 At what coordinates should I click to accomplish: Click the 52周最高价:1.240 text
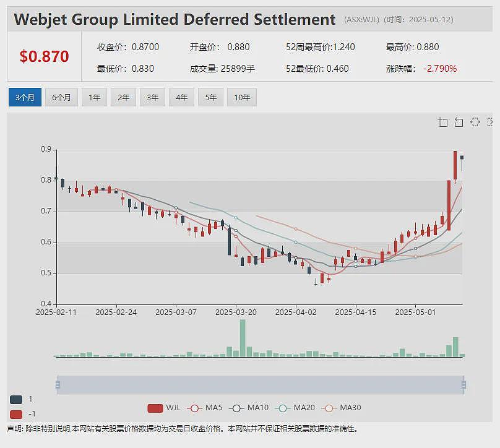[x=320, y=47]
